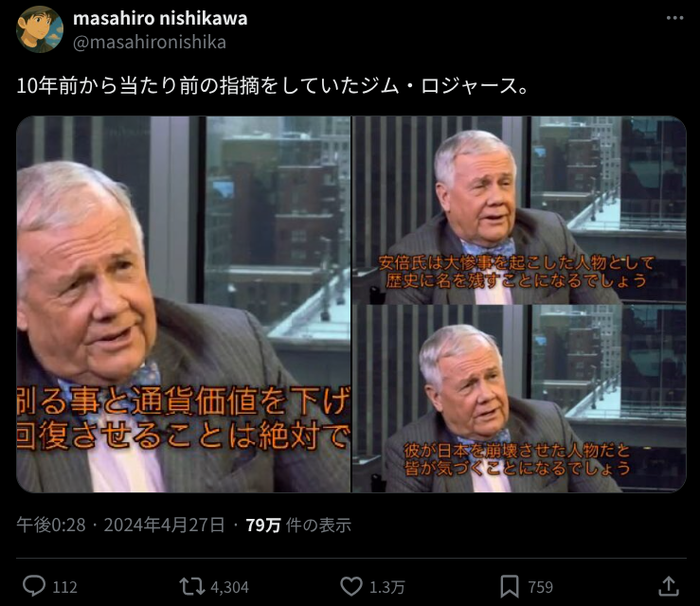This screenshot has width=700, height=606.
Task: Open the share upload icon
Action: 669,586
